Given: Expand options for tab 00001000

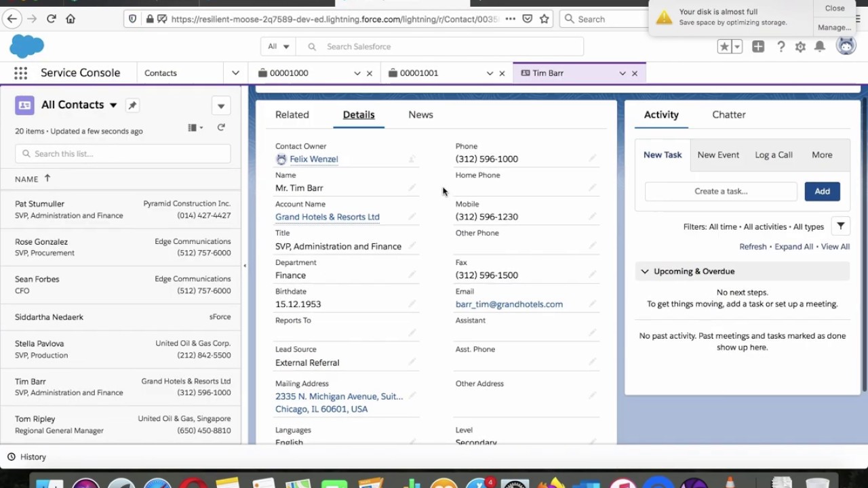Looking at the screenshot, I should (x=357, y=73).
